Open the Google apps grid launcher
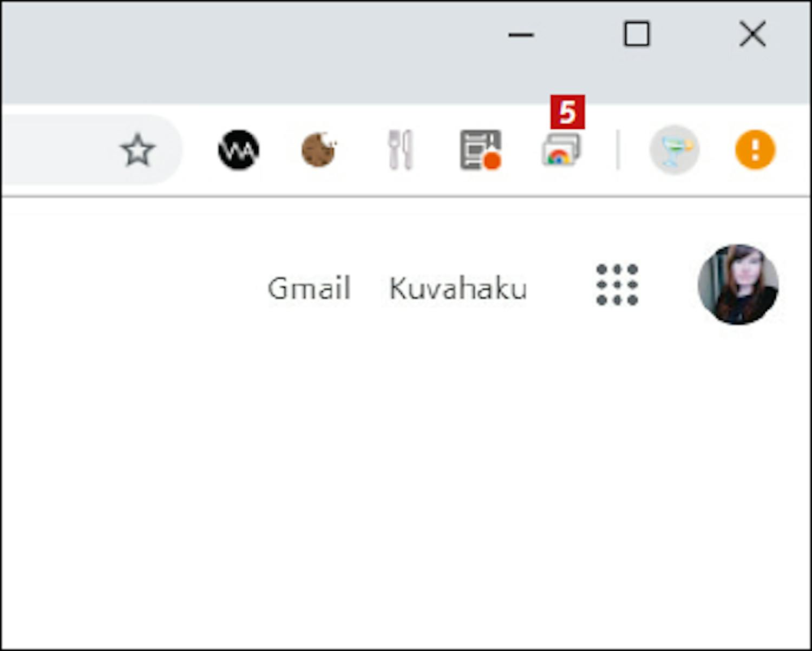This screenshot has width=812, height=651. coord(617,285)
